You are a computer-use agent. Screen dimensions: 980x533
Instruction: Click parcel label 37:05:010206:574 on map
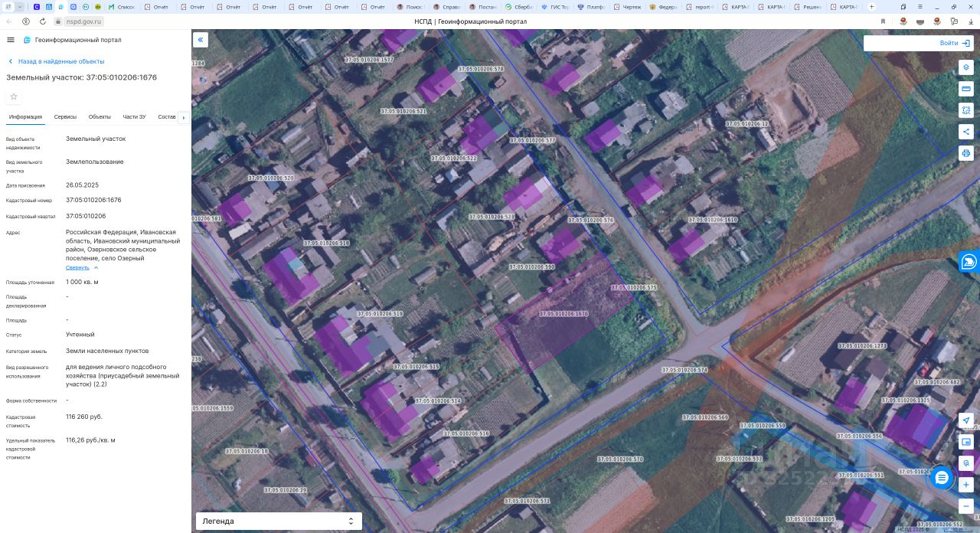(684, 370)
